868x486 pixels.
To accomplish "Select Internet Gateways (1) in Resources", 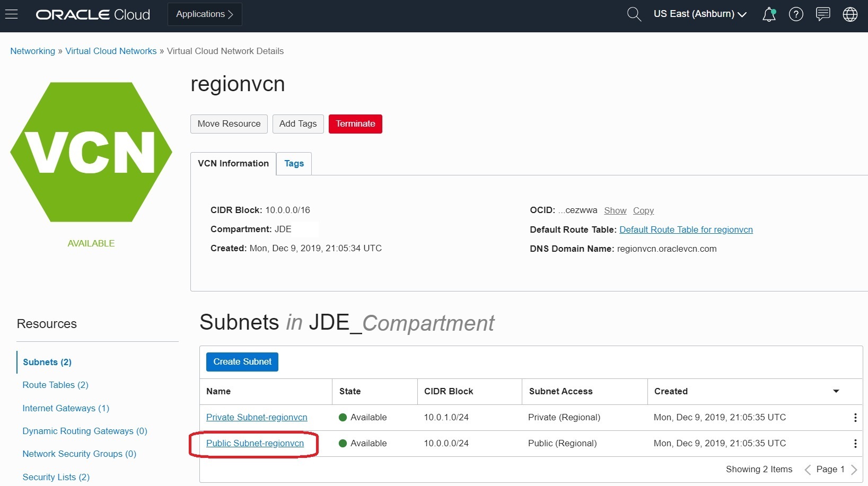I will 66,408.
